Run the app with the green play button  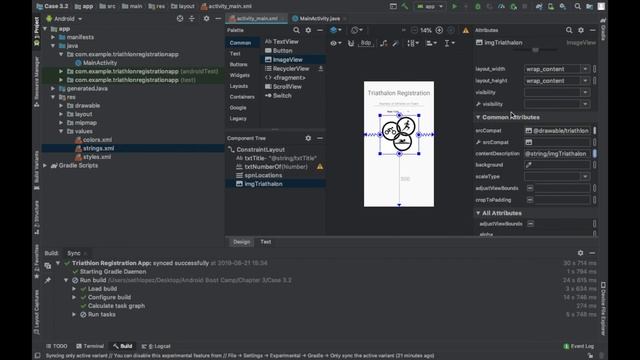point(454,7)
